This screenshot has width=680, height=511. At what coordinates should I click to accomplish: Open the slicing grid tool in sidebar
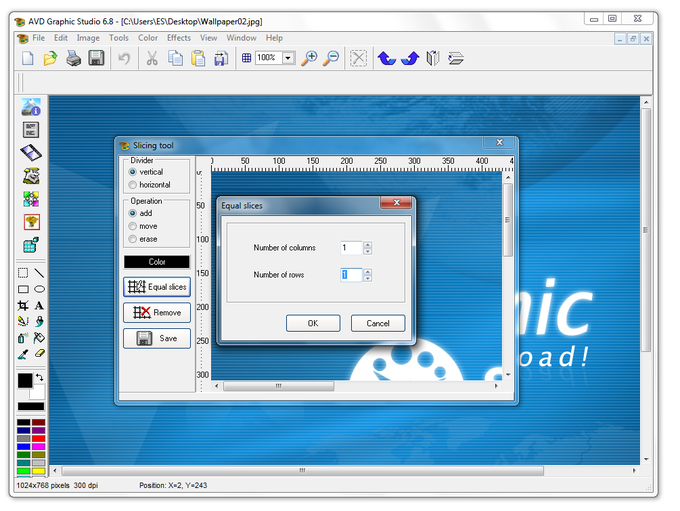[31, 245]
